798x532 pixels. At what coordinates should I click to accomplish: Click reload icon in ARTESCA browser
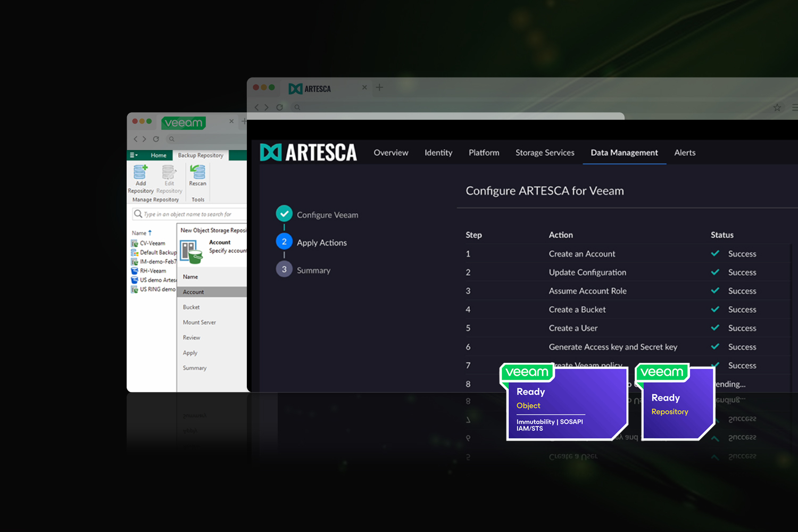click(x=279, y=107)
